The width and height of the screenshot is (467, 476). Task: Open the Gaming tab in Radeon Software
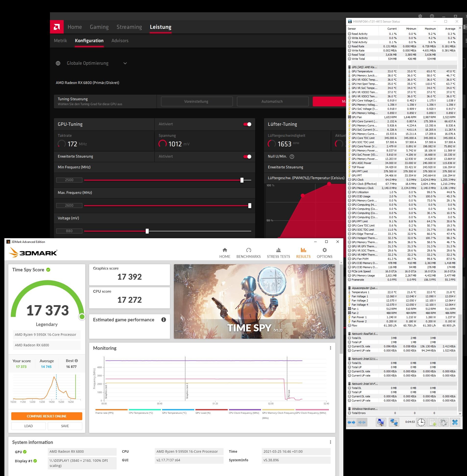pos(99,27)
